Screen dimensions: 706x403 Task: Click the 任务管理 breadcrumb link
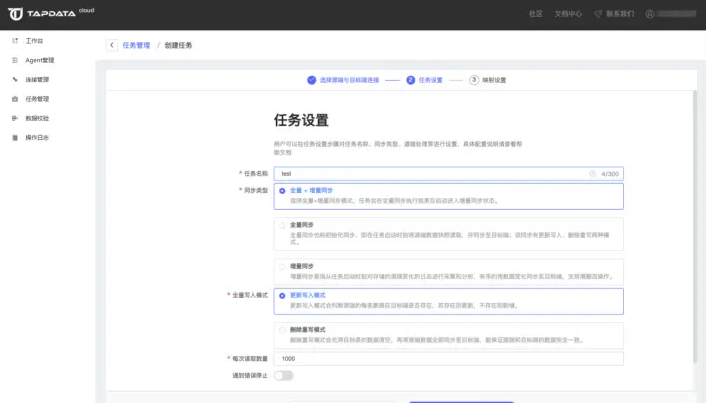(x=135, y=46)
